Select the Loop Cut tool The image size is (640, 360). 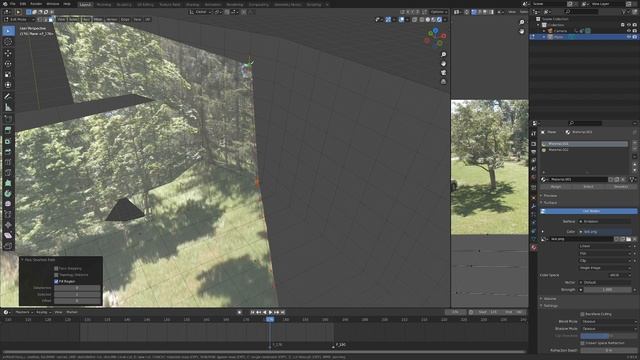(8, 162)
